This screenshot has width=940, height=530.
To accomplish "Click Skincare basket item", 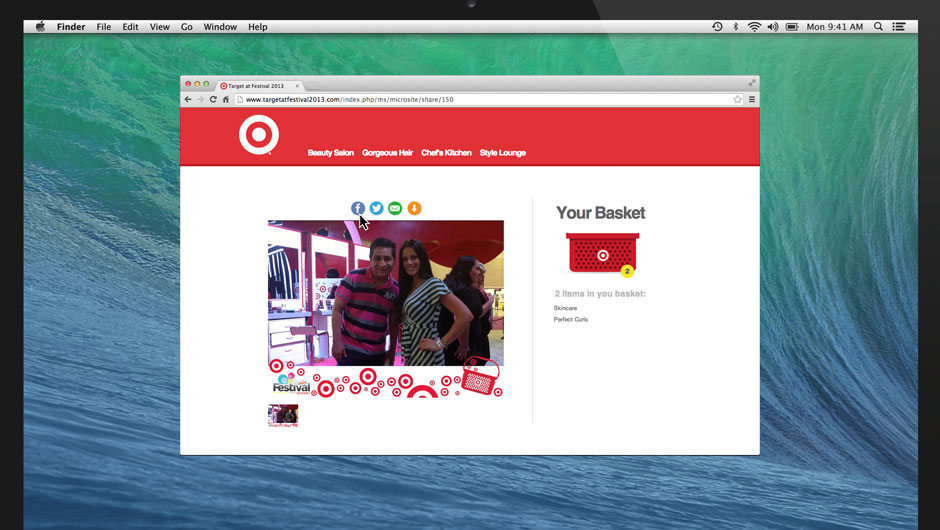I will coord(565,308).
